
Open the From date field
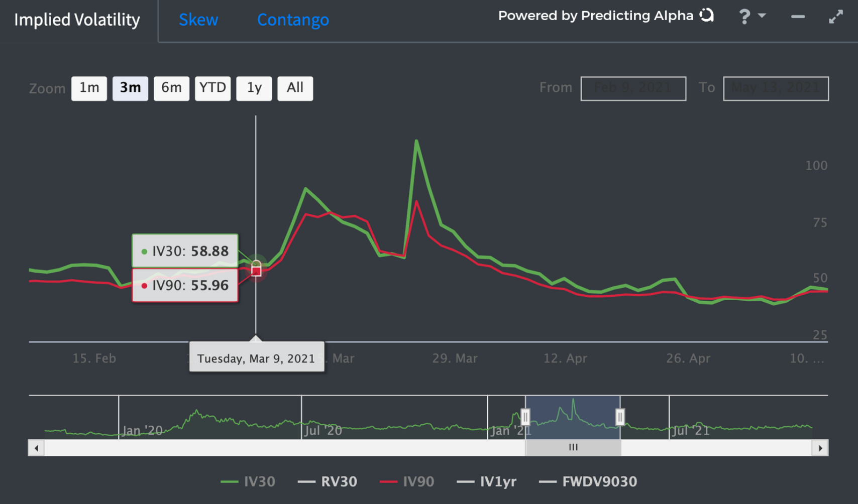pyautogui.click(x=633, y=88)
